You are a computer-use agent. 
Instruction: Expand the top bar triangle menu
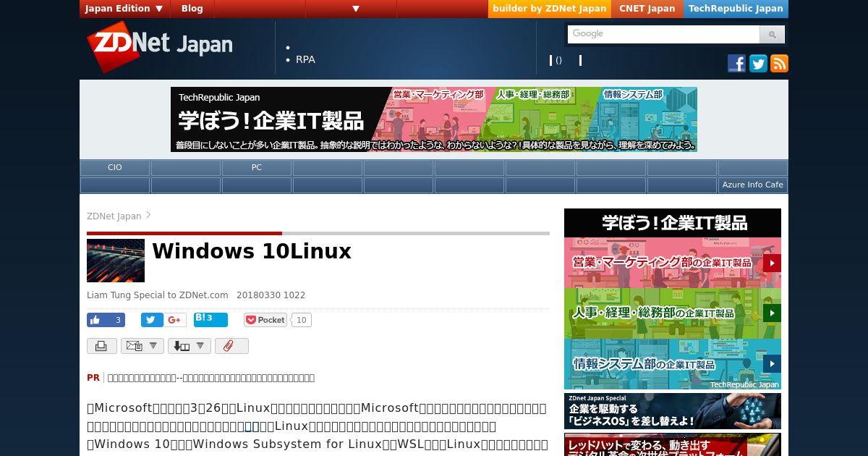point(356,9)
